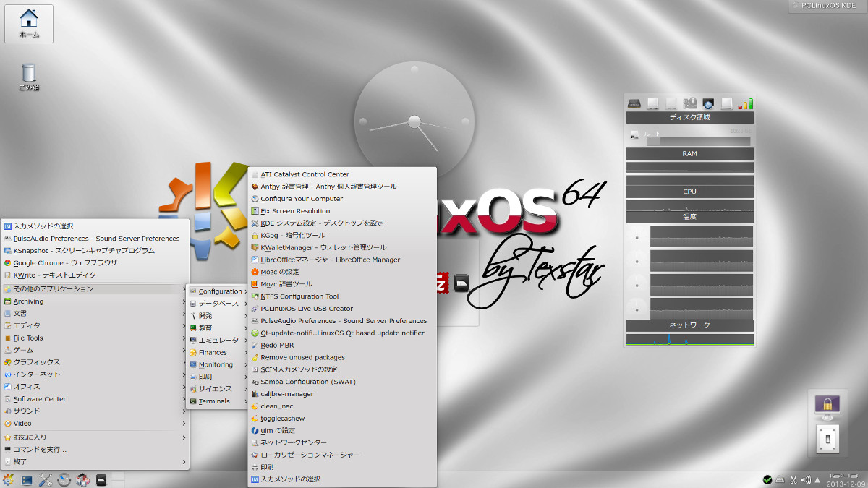This screenshot has width=868, height=488.
Task: Select Redo MBR
Action: pos(342,346)
